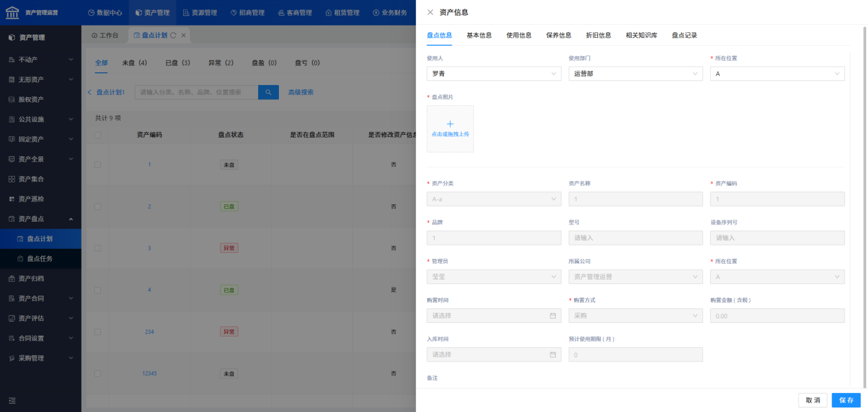Expand 采购管理 sidebar menu
The height and width of the screenshot is (412, 868).
point(41,358)
